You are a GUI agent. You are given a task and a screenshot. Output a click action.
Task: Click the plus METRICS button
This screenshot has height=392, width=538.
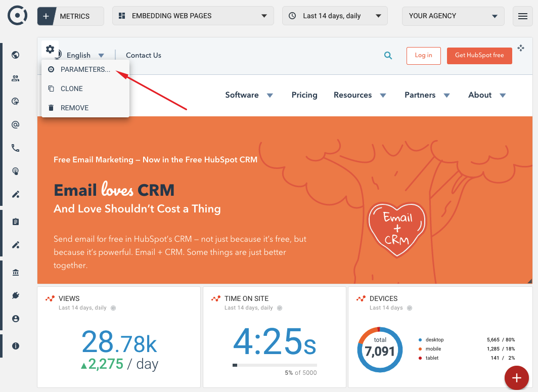(x=70, y=16)
